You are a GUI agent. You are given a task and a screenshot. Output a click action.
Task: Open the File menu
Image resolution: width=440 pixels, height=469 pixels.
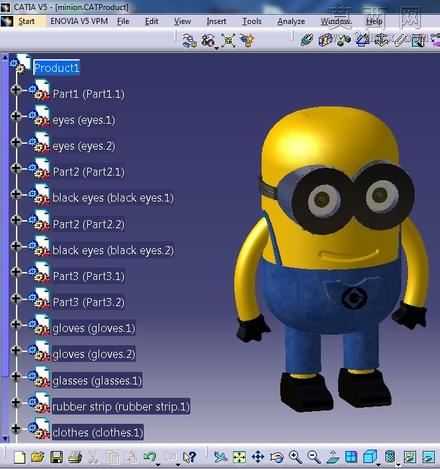point(123,21)
